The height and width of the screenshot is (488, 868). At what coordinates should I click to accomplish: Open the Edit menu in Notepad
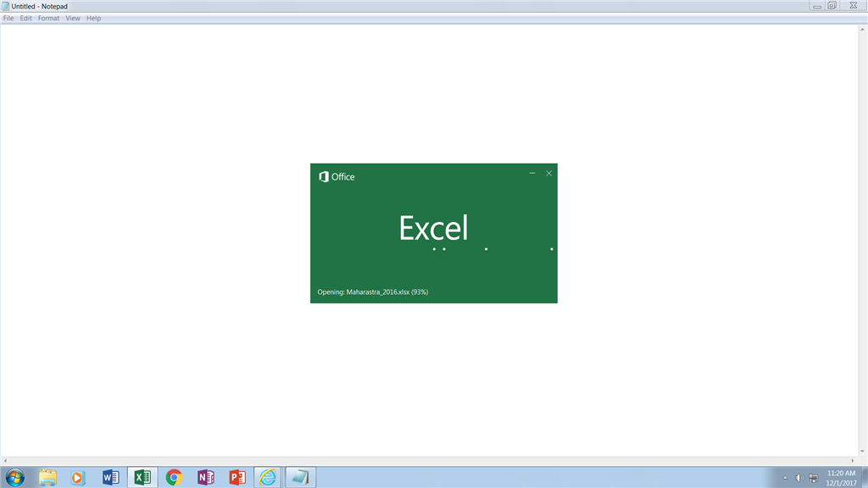pyautogui.click(x=26, y=19)
